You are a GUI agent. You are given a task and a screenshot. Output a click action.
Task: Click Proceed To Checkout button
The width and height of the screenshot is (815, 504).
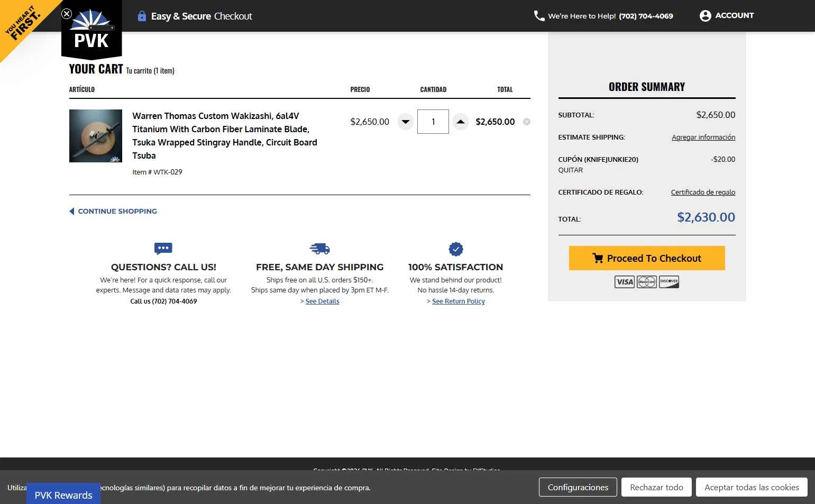click(x=647, y=258)
